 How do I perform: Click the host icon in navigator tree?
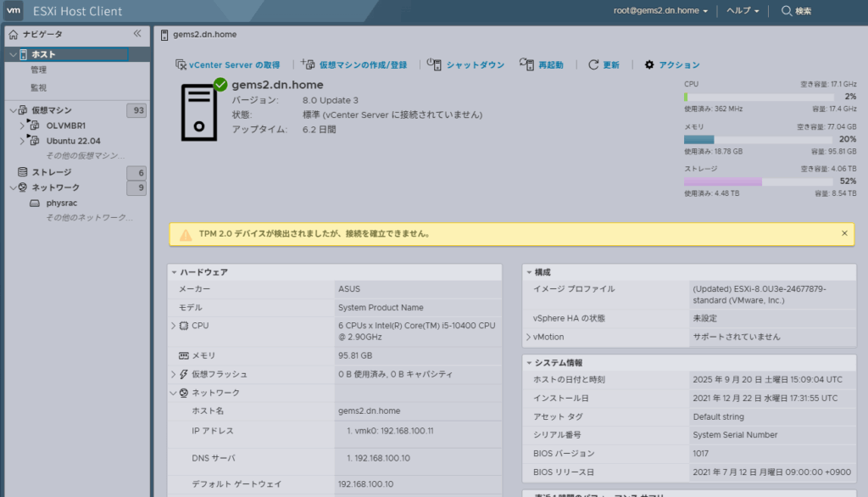tap(23, 54)
